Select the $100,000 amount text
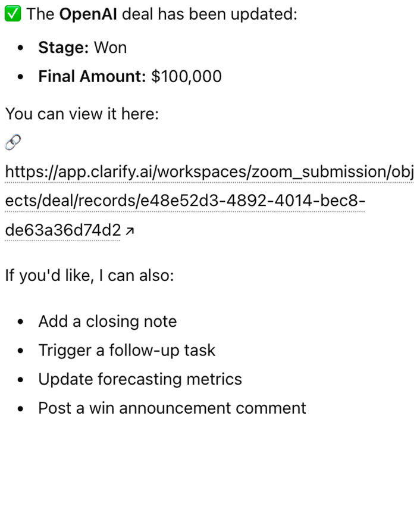This screenshot has width=420, height=512. (186, 76)
